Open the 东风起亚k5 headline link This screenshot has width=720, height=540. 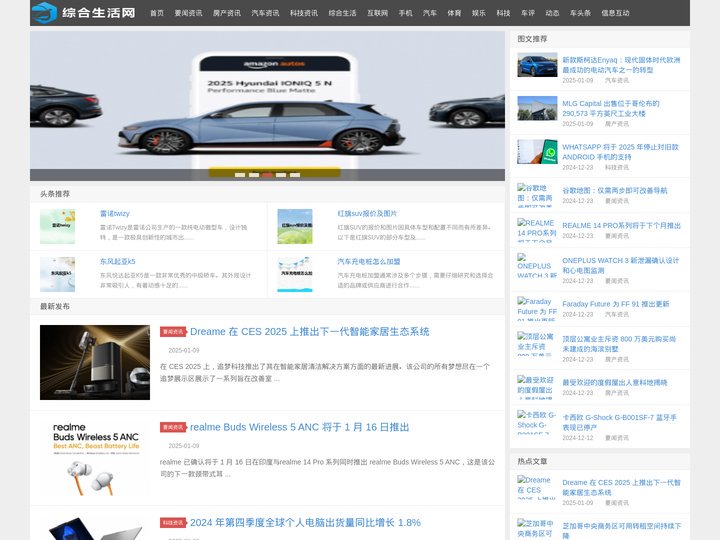[118, 261]
